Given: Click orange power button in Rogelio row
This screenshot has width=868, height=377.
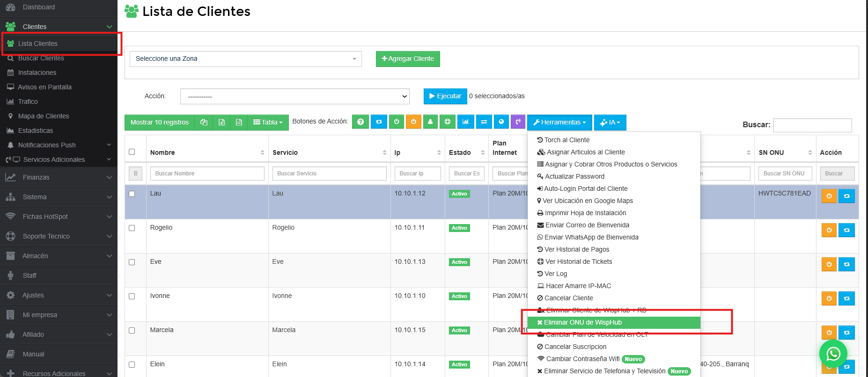Looking at the screenshot, I should (x=829, y=230).
